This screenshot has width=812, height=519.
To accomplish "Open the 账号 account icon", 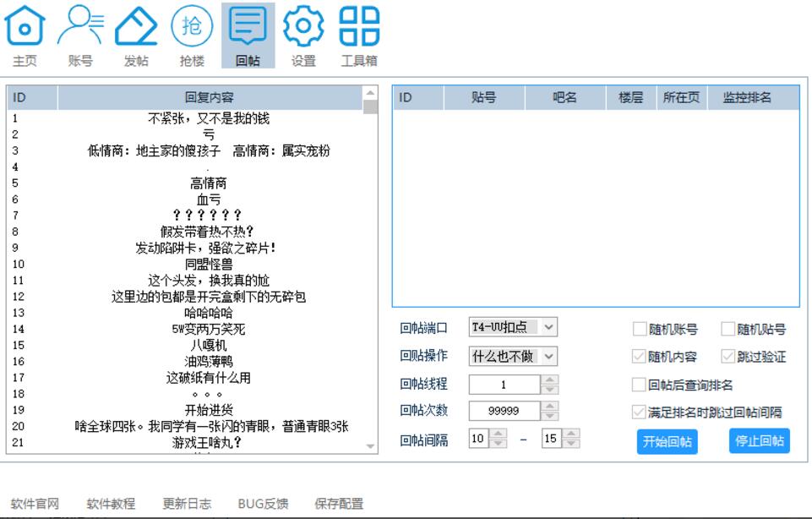I will [x=81, y=36].
